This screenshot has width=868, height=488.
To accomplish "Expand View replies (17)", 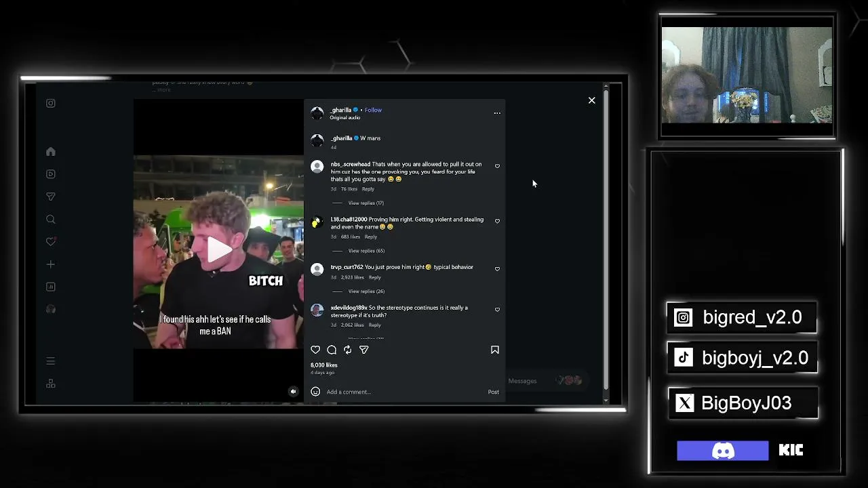I will point(366,203).
